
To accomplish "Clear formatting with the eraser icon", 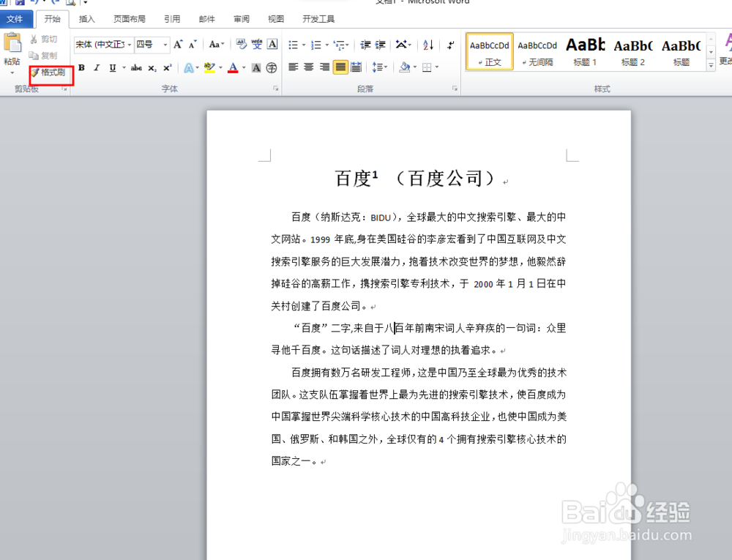I will pos(242,45).
